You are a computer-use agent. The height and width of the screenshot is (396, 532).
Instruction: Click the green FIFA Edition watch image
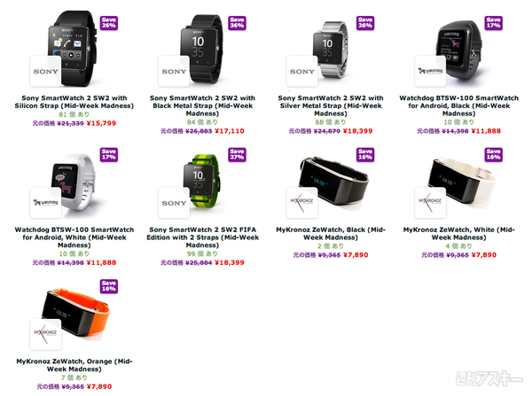(x=203, y=182)
